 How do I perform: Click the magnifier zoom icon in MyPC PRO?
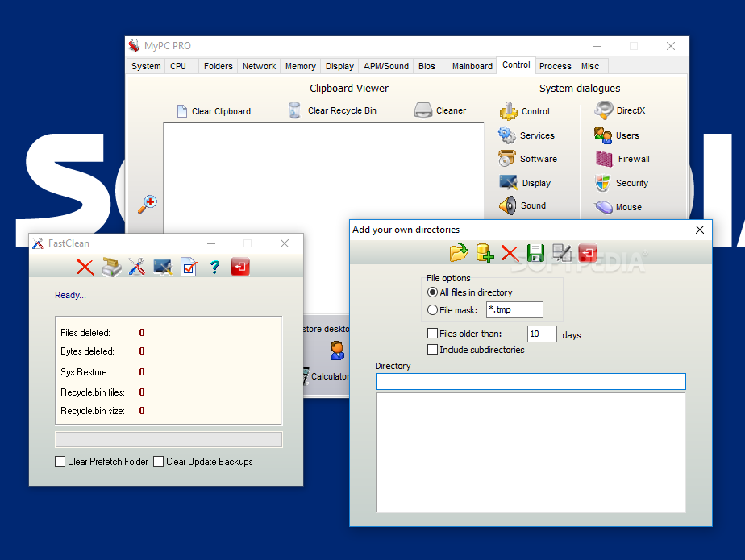point(148,204)
